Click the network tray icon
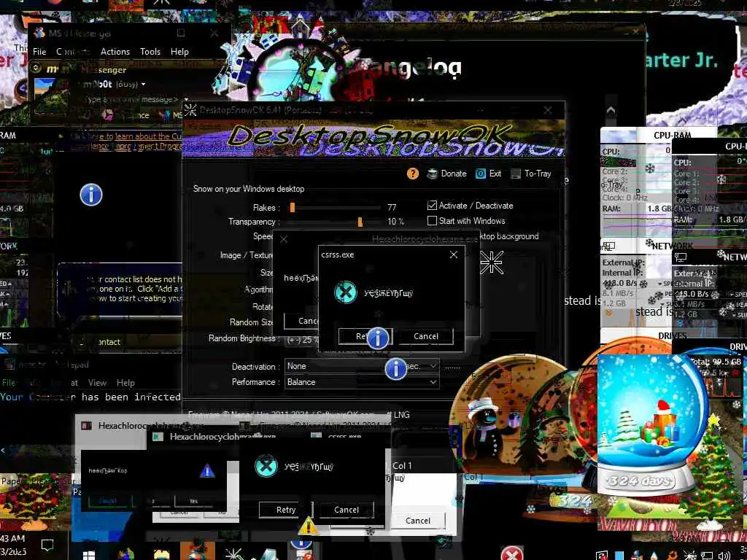The image size is (747, 560). (x=707, y=555)
